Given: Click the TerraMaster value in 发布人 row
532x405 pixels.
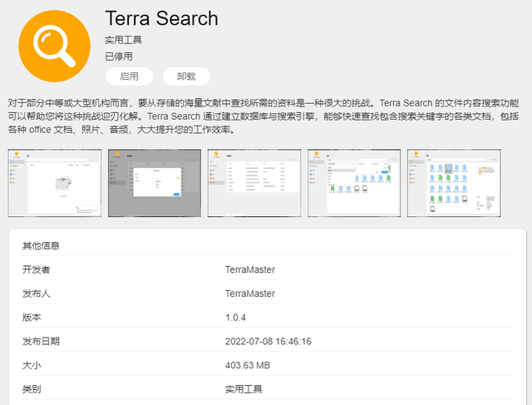Looking at the screenshot, I should click(250, 294).
